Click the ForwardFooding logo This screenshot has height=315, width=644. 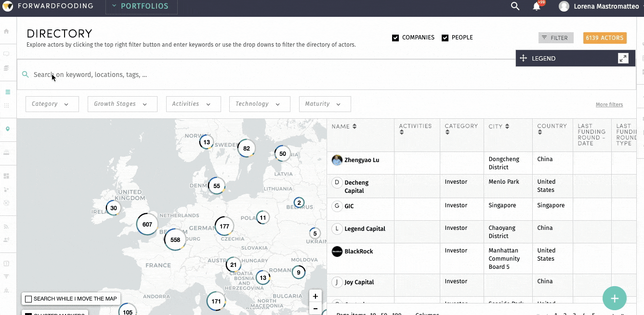(7, 6)
